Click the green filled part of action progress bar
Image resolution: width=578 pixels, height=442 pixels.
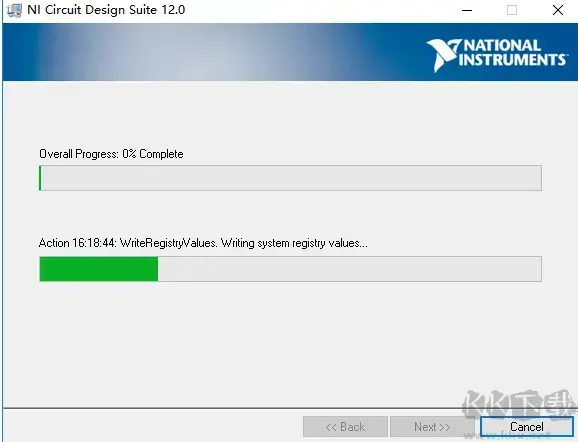(x=99, y=269)
